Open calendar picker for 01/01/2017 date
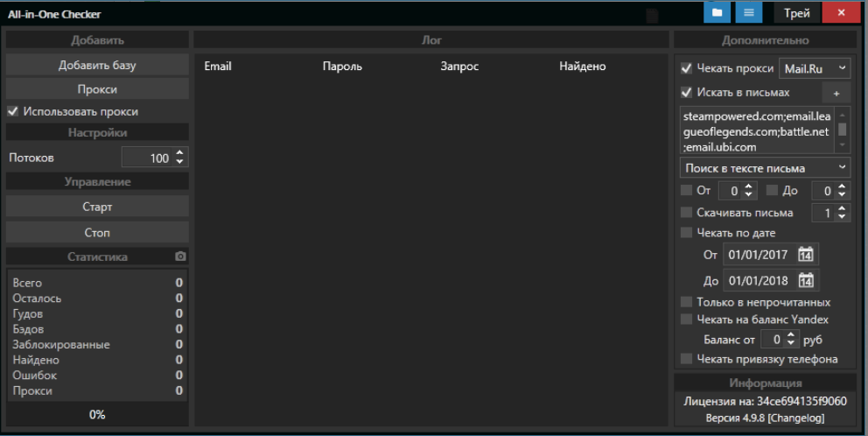Image resolution: width=868 pixels, height=436 pixels. (x=806, y=255)
